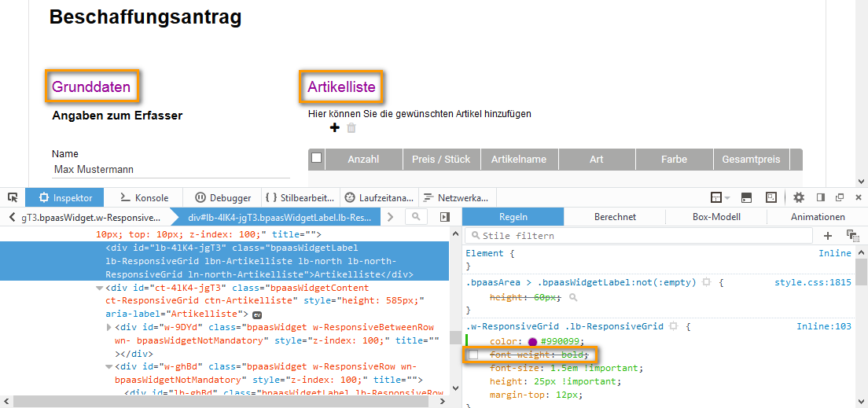Expand the w-9DYd div node
The image size is (868, 408).
point(109,327)
